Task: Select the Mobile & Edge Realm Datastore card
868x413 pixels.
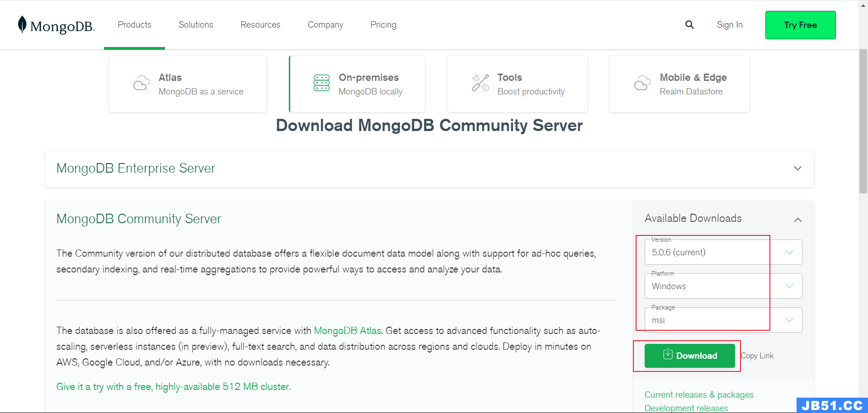Action: (x=679, y=84)
